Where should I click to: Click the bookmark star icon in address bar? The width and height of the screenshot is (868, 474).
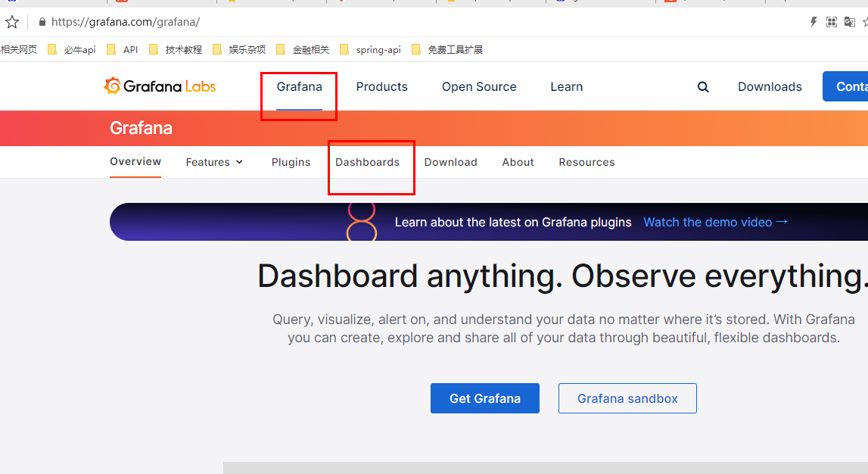(11, 22)
